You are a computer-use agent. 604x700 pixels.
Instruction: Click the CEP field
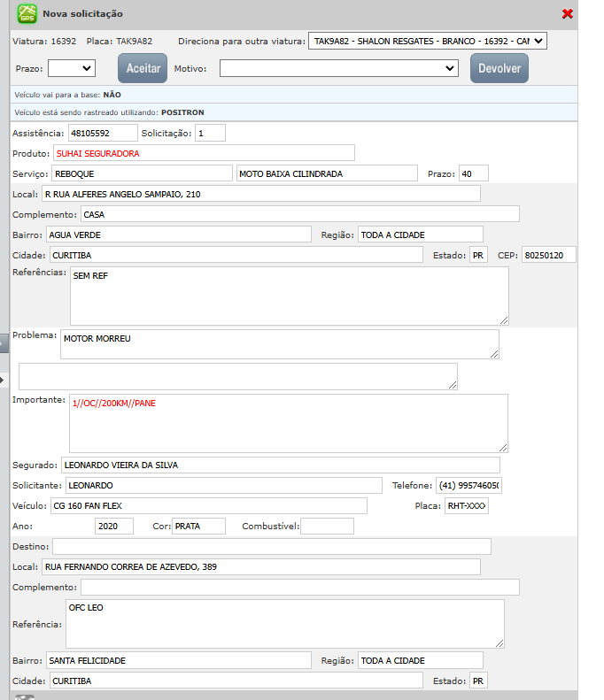click(x=549, y=255)
